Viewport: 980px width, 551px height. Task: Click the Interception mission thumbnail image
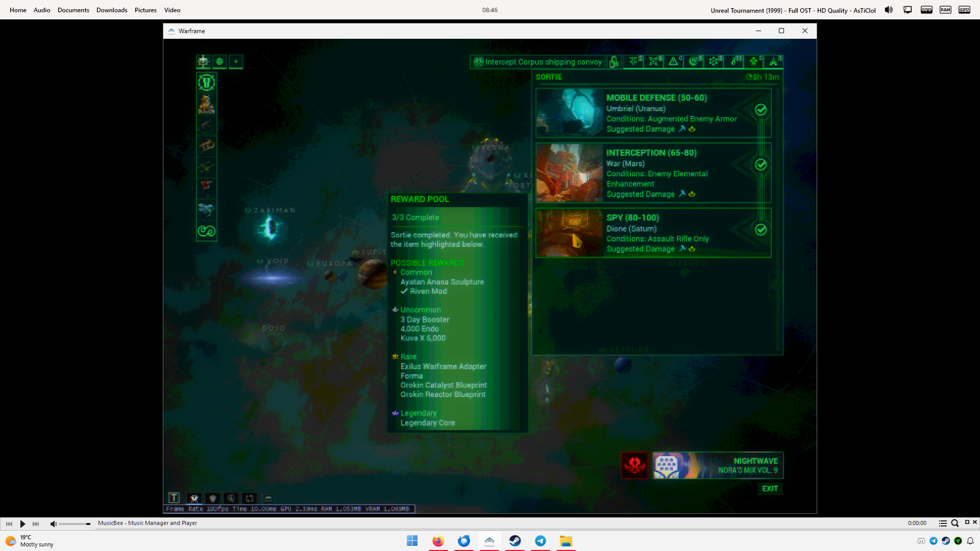point(570,173)
